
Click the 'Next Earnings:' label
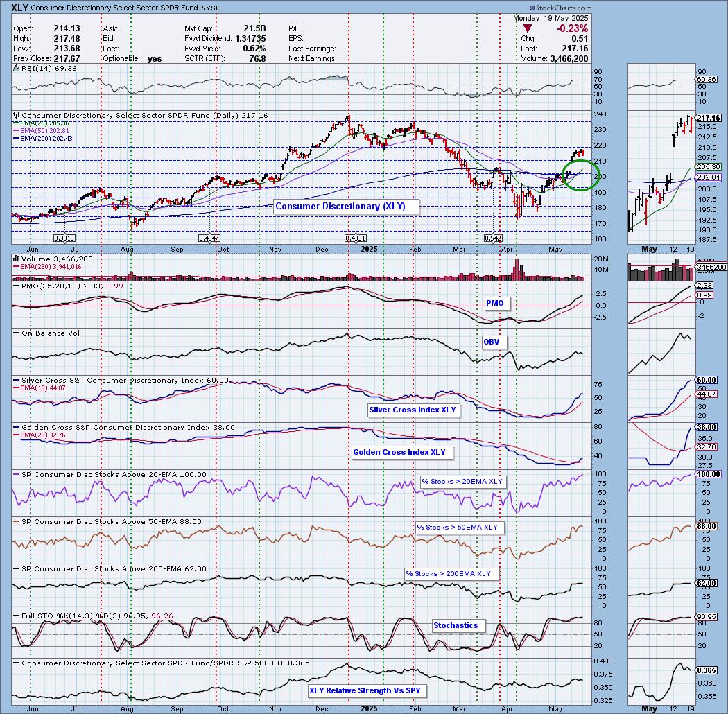(313, 58)
